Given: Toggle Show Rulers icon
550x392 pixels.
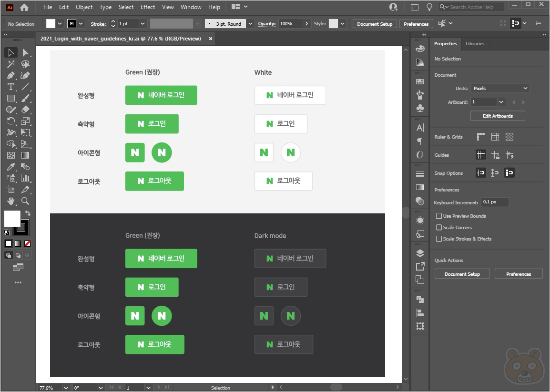Looking at the screenshot, I should point(480,137).
